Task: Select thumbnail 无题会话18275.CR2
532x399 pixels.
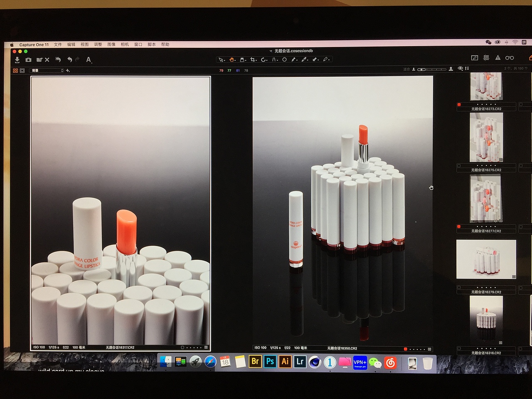Action: point(486,137)
